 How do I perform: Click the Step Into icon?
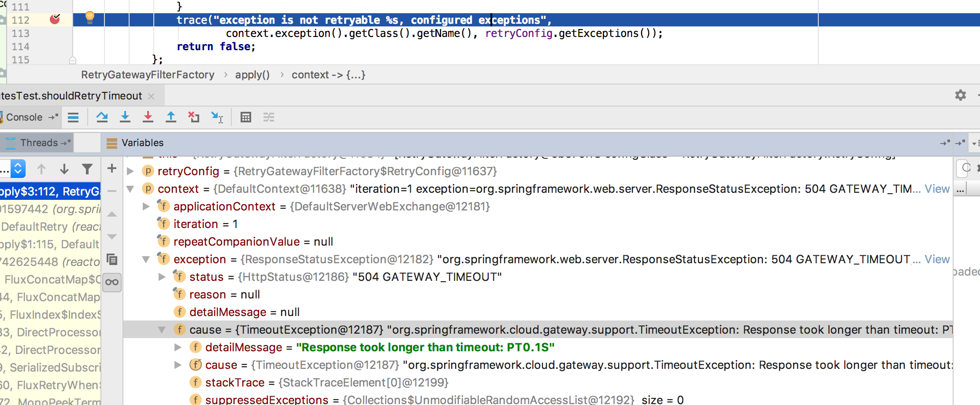(125, 117)
